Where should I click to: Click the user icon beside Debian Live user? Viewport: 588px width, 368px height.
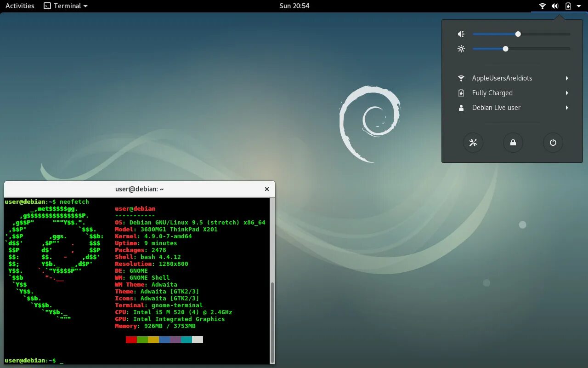(x=461, y=108)
